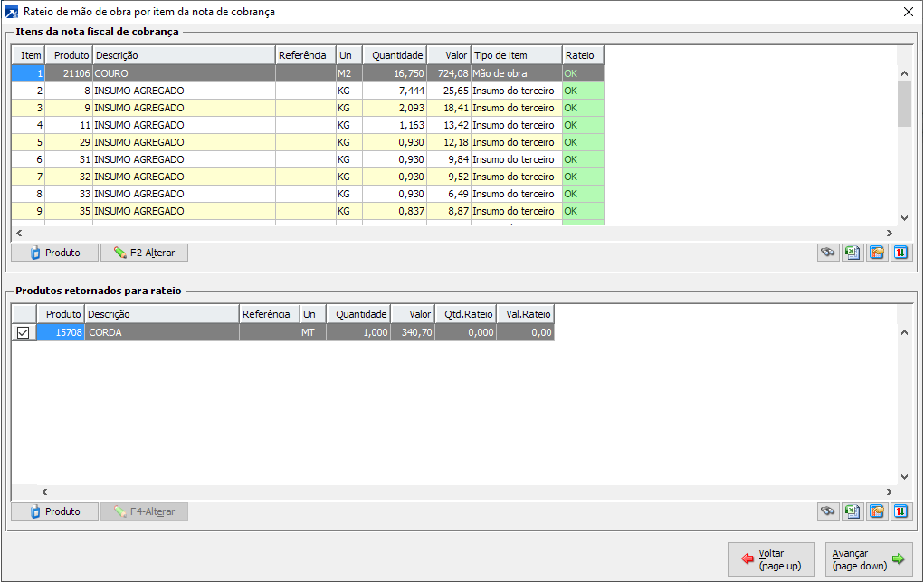Click Avançar (page down) button
924x583 pixels.
869,559
